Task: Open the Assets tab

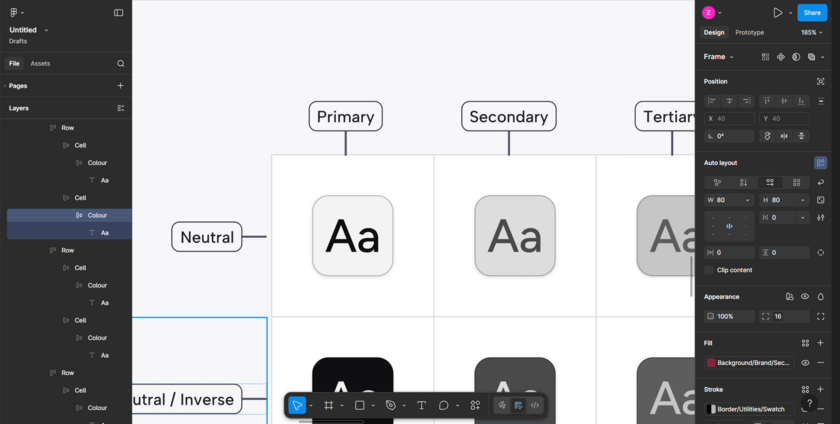Action: click(40, 63)
